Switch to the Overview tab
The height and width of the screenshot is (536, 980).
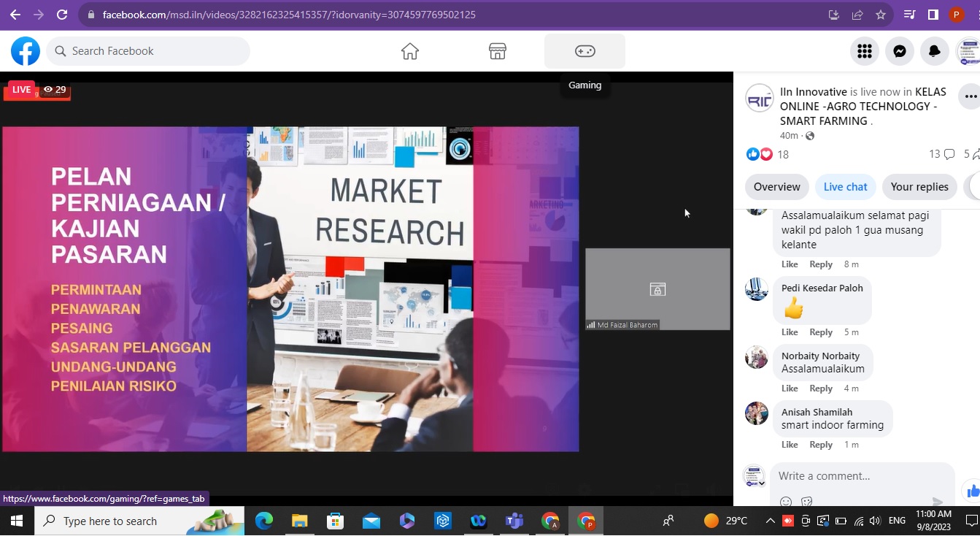(777, 187)
